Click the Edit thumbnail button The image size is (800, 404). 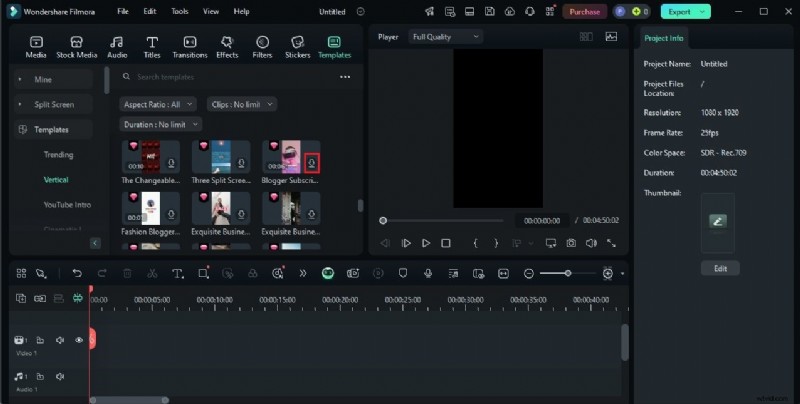[720, 268]
